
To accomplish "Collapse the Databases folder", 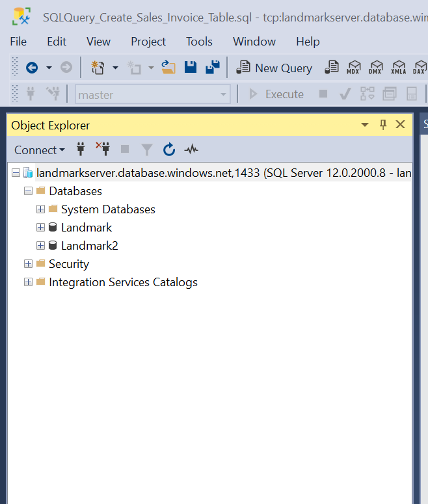I will pyautogui.click(x=28, y=191).
